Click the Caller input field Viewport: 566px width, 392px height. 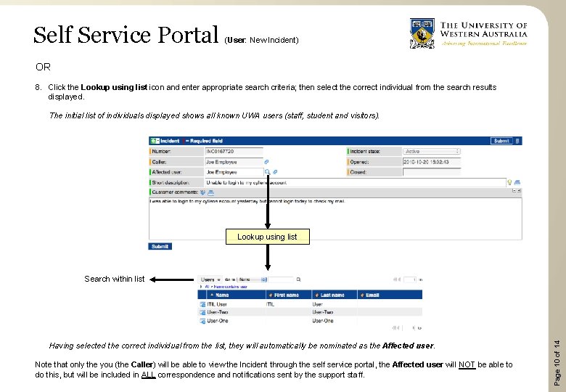click(x=234, y=162)
